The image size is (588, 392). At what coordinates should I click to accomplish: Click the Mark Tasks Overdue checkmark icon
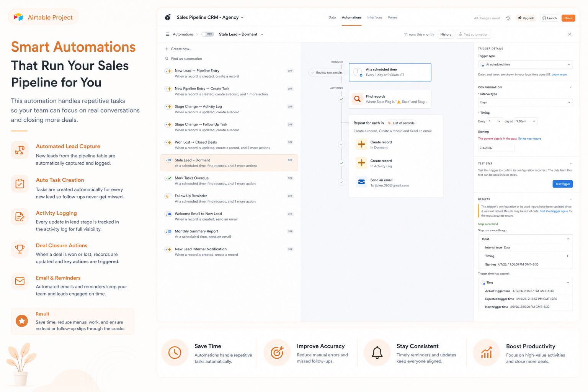pyautogui.click(x=168, y=178)
